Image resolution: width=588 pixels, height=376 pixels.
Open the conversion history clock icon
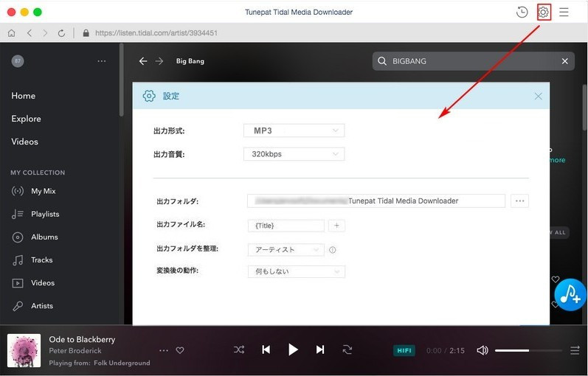click(x=522, y=12)
